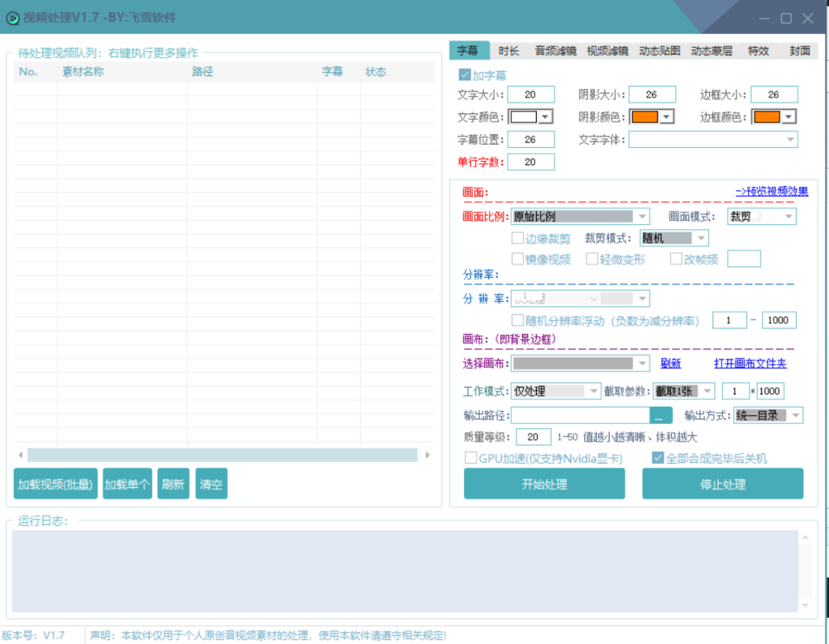
Task: Click the video queue's right scroll arrow
Action: 427,455
